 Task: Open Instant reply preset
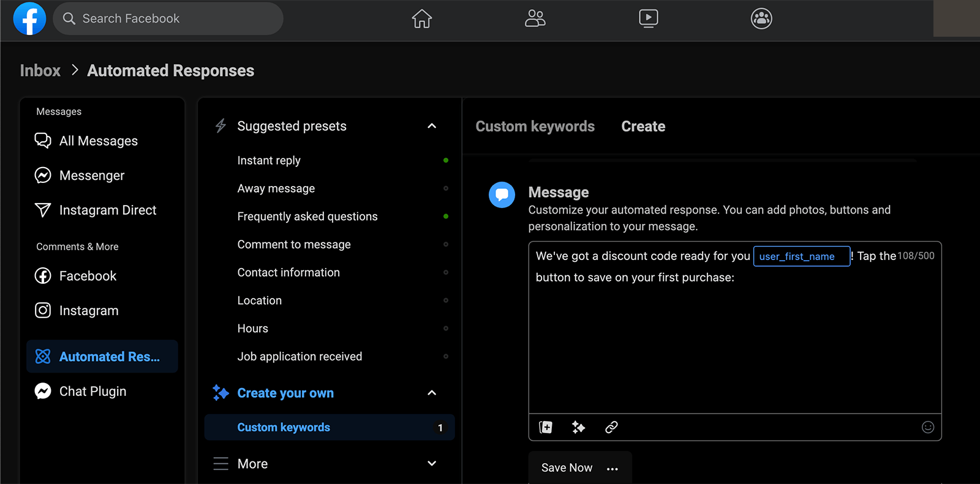click(x=269, y=160)
